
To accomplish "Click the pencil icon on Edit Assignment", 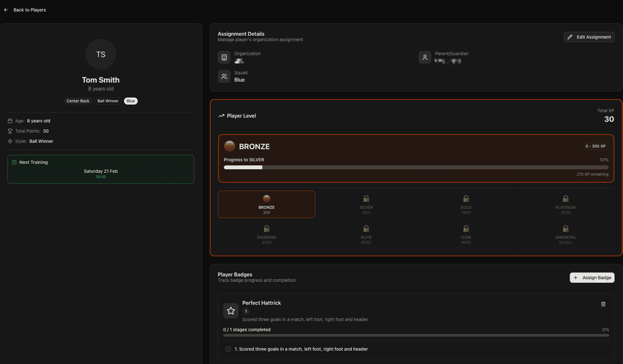I will [570, 37].
